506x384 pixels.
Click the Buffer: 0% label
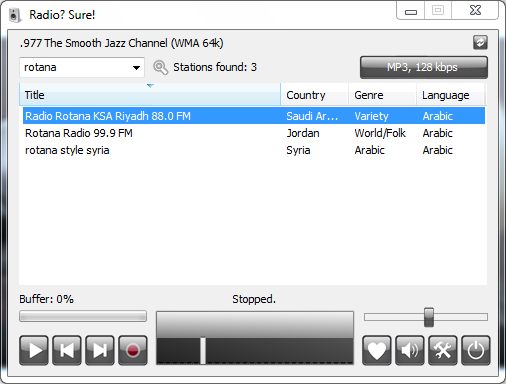(x=46, y=299)
